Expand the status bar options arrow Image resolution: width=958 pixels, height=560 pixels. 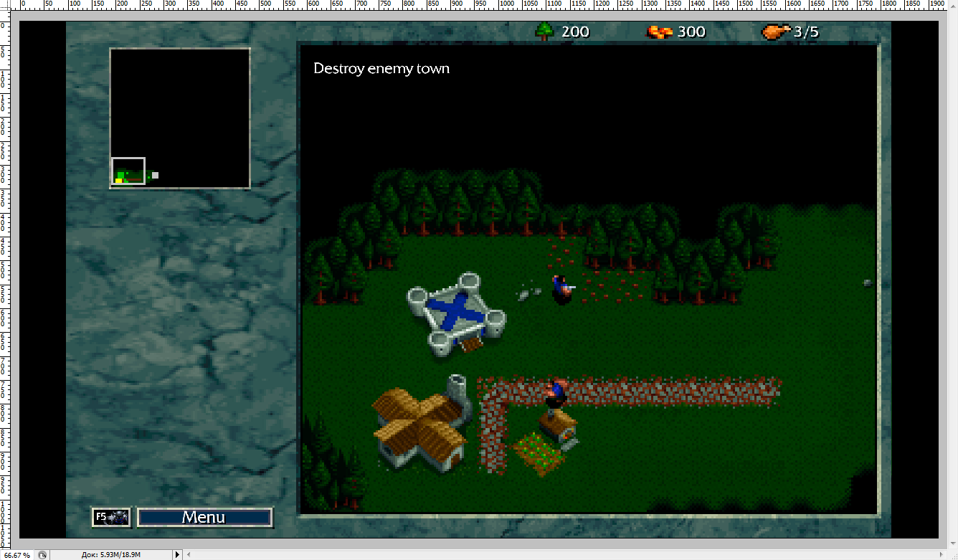178,555
